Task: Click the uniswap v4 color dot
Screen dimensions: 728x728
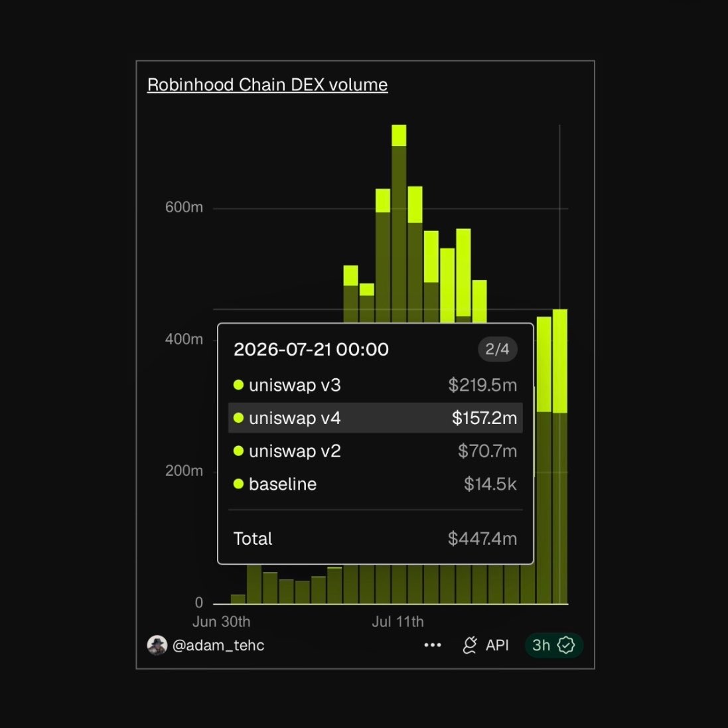Action: tap(239, 418)
